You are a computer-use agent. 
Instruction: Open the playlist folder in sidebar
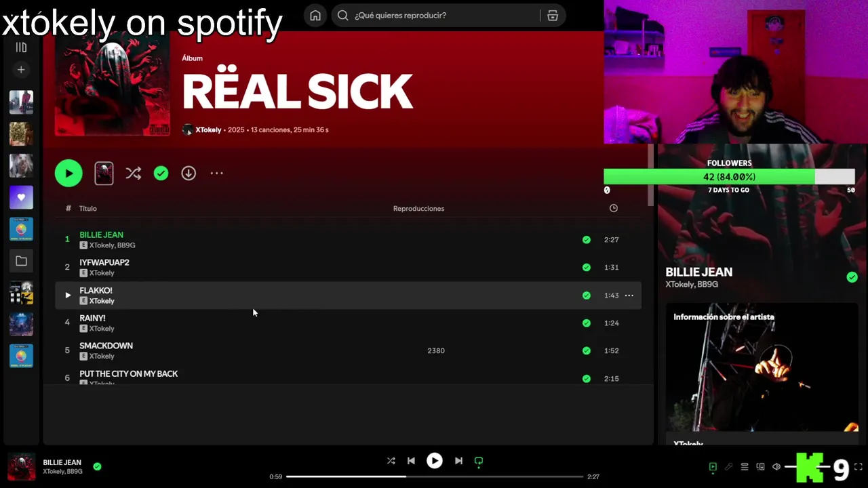(21, 261)
